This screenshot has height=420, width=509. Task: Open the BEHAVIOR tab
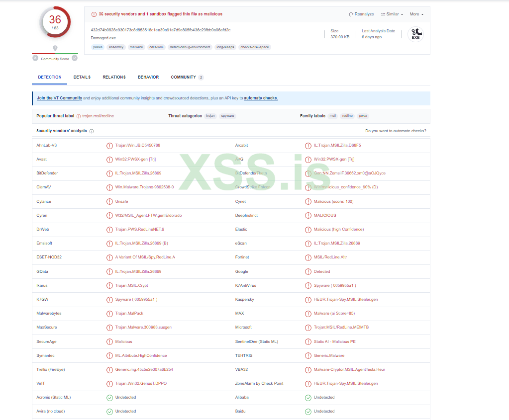[148, 77]
